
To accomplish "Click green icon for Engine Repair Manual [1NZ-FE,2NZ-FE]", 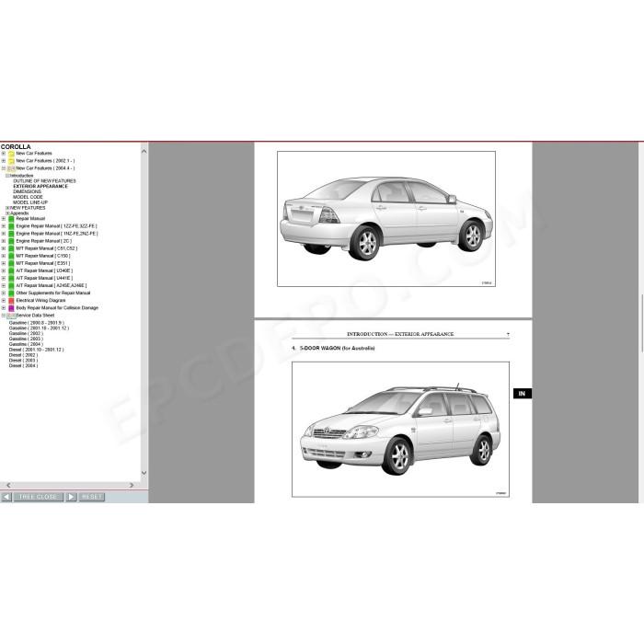I will (x=11, y=234).
